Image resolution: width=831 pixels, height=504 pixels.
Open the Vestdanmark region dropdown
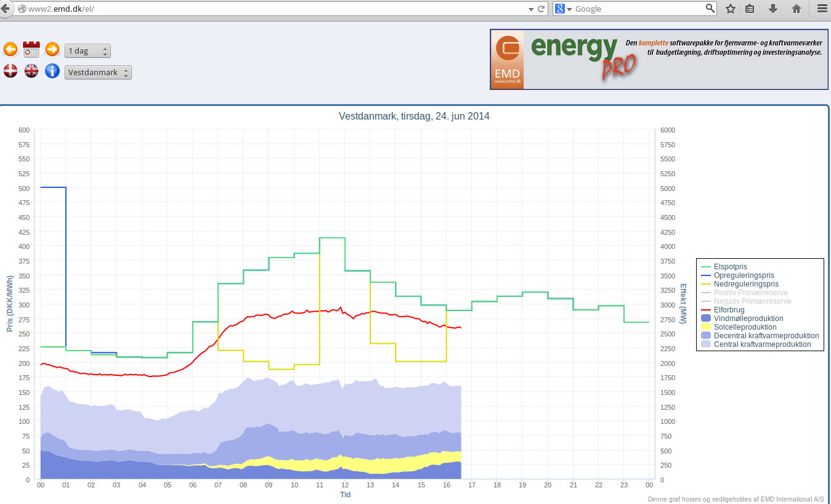pos(98,72)
